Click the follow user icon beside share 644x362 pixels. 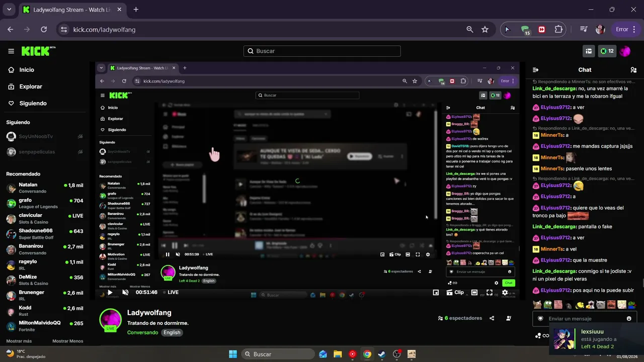(x=509, y=318)
